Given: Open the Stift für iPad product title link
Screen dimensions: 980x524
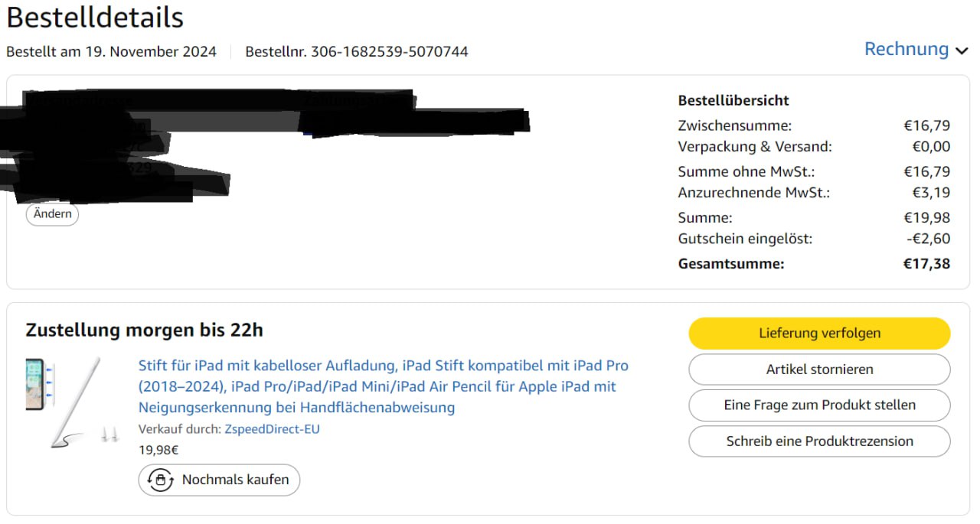Looking at the screenshot, I should (383, 386).
